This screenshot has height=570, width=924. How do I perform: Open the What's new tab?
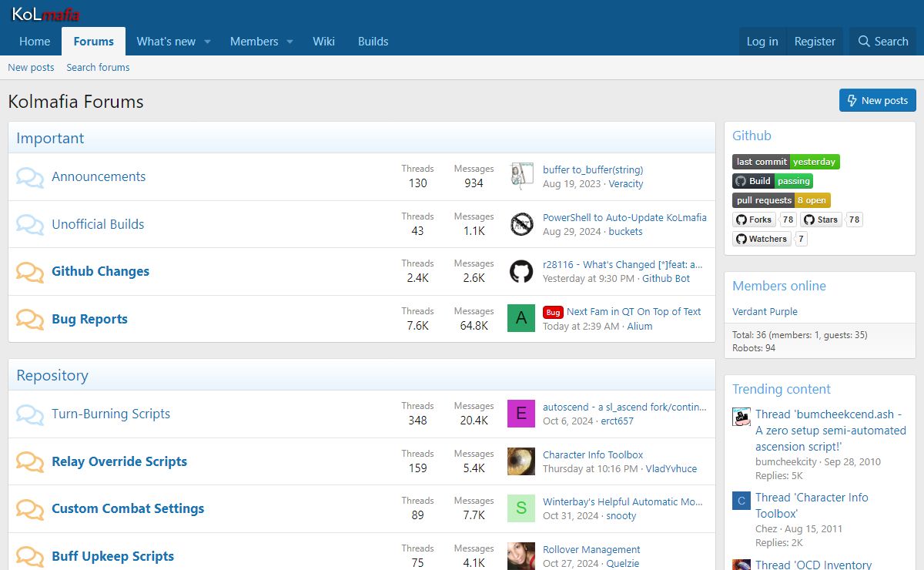[x=166, y=42]
